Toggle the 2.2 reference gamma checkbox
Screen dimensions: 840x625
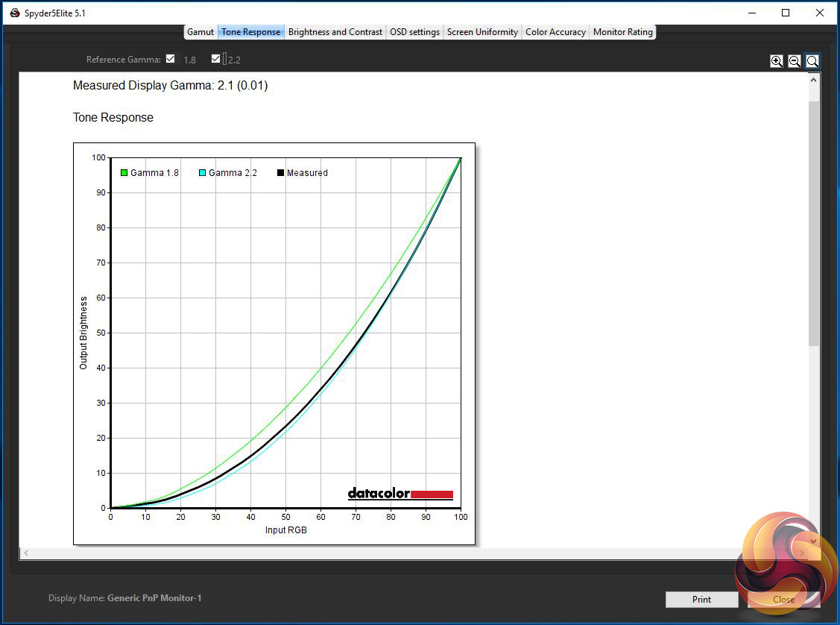(x=215, y=59)
